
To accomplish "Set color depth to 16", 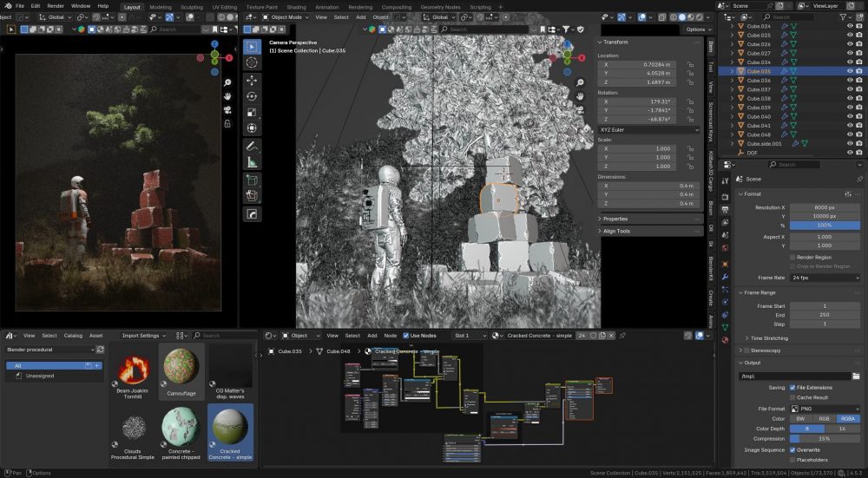I will click(x=843, y=429).
